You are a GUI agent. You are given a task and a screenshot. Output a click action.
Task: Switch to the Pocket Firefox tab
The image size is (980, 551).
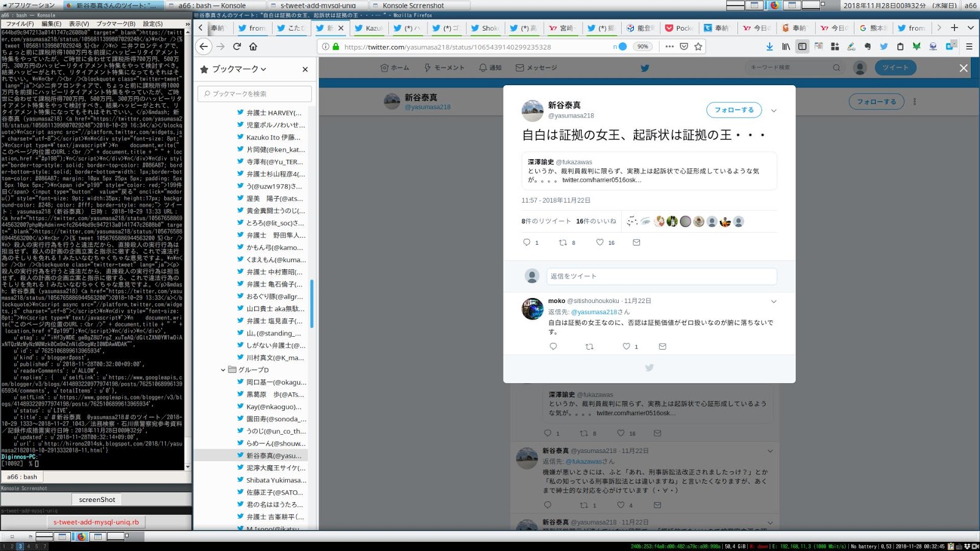click(679, 28)
